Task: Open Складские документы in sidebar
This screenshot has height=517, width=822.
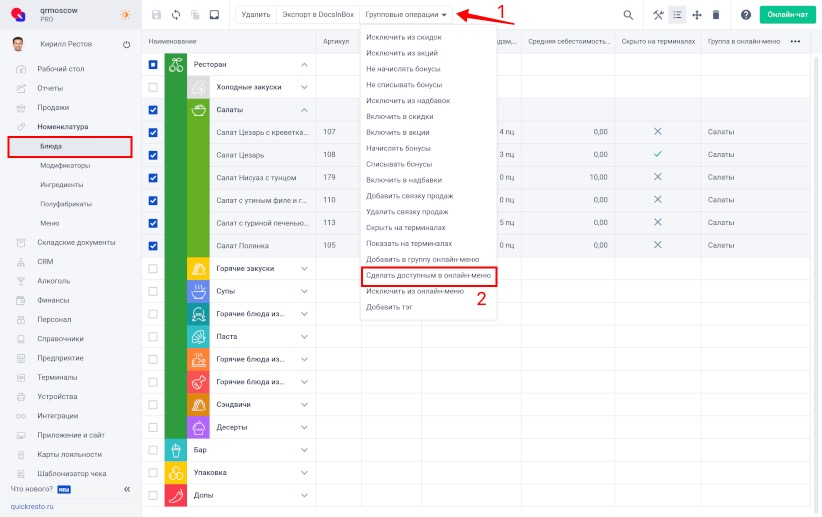Action: (x=76, y=243)
